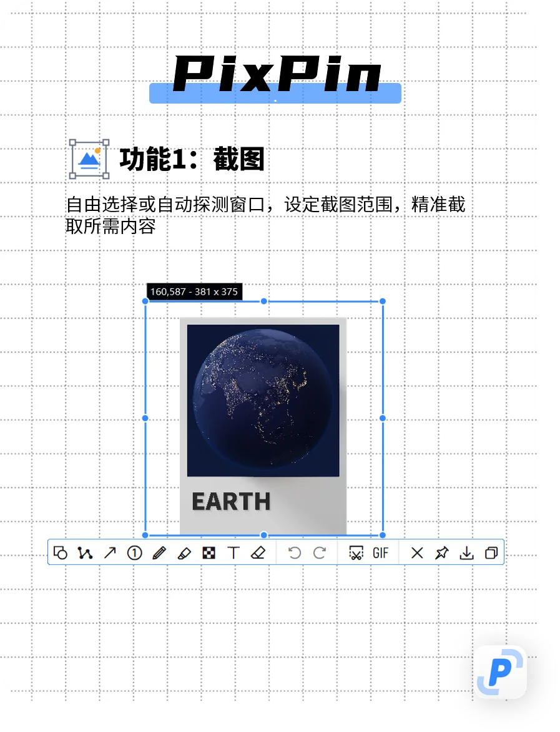Select the arrow annotation tool

tap(111, 552)
